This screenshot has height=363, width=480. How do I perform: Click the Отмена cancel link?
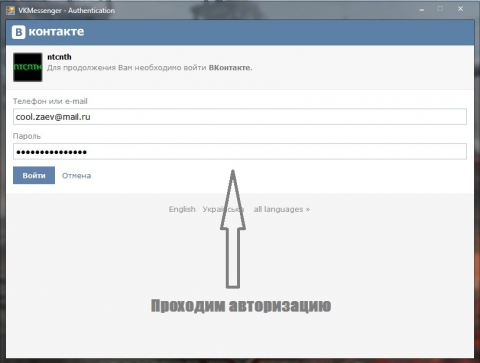[x=76, y=176]
